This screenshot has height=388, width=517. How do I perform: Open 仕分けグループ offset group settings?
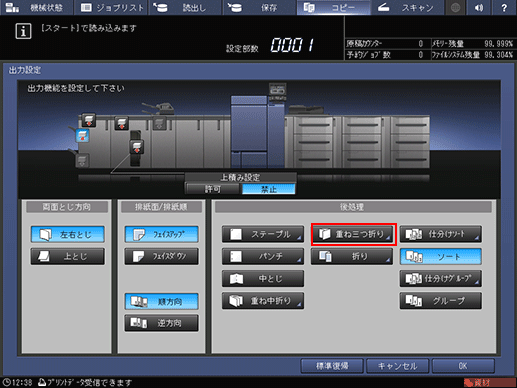pyautogui.click(x=441, y=278)
